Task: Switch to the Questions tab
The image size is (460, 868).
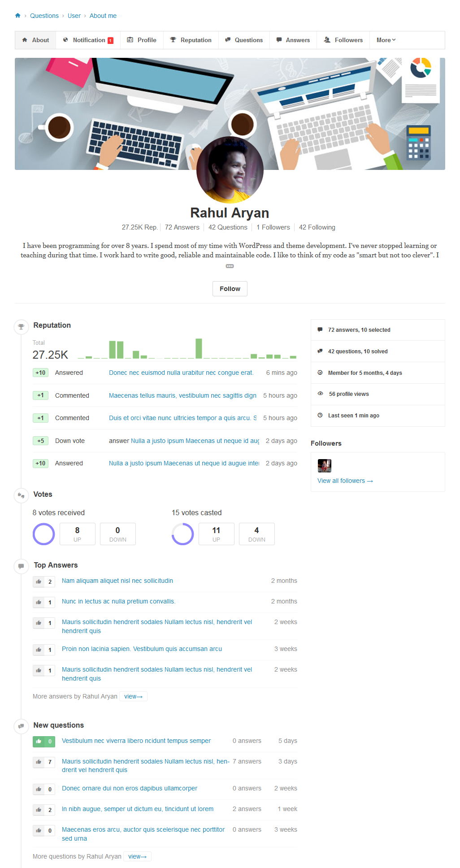Action: [244, 40]
